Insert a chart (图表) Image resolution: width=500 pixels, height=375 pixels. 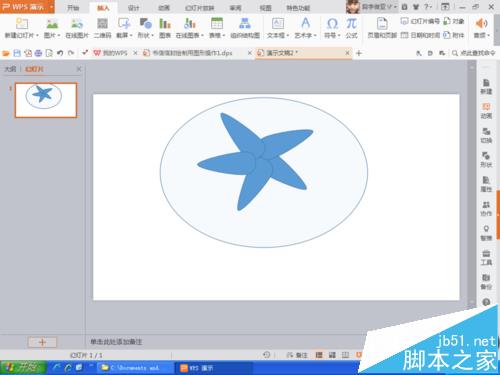pyautogui.click(x=165, y=28)
